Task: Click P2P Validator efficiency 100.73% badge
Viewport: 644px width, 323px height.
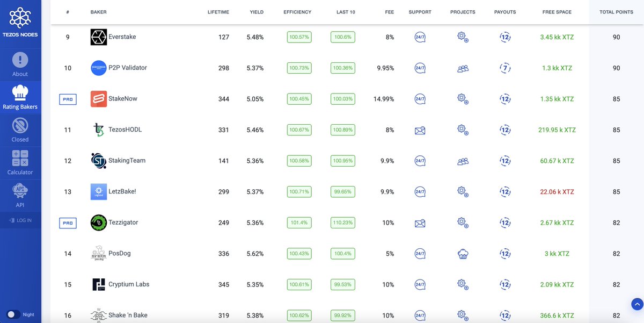Action: click(299, 68)
